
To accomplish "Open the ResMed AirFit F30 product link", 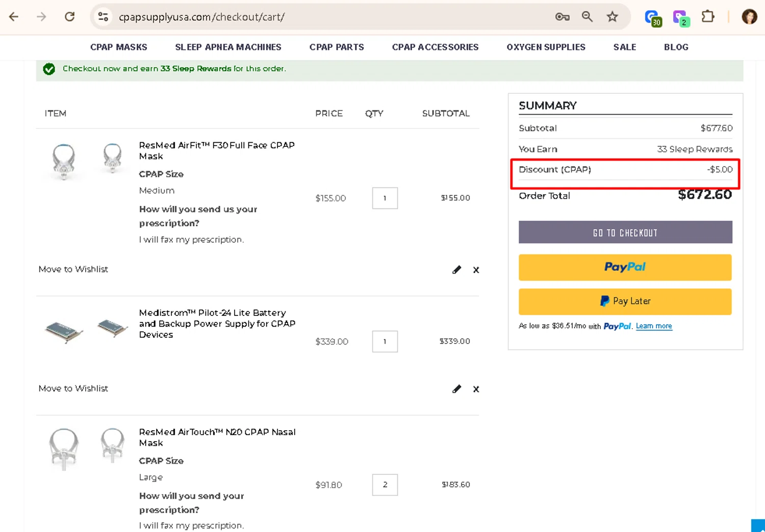I will pos(217,151).
